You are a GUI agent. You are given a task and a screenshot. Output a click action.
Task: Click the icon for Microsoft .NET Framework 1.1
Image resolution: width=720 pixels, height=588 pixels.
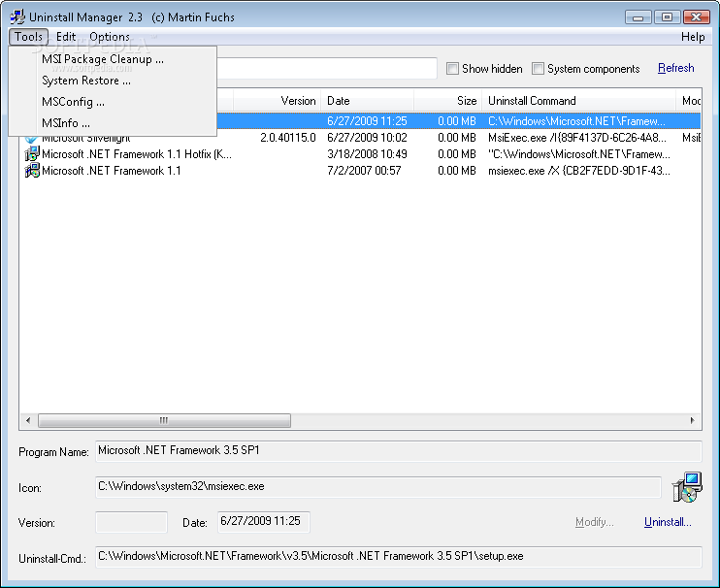tap(32, 171)
